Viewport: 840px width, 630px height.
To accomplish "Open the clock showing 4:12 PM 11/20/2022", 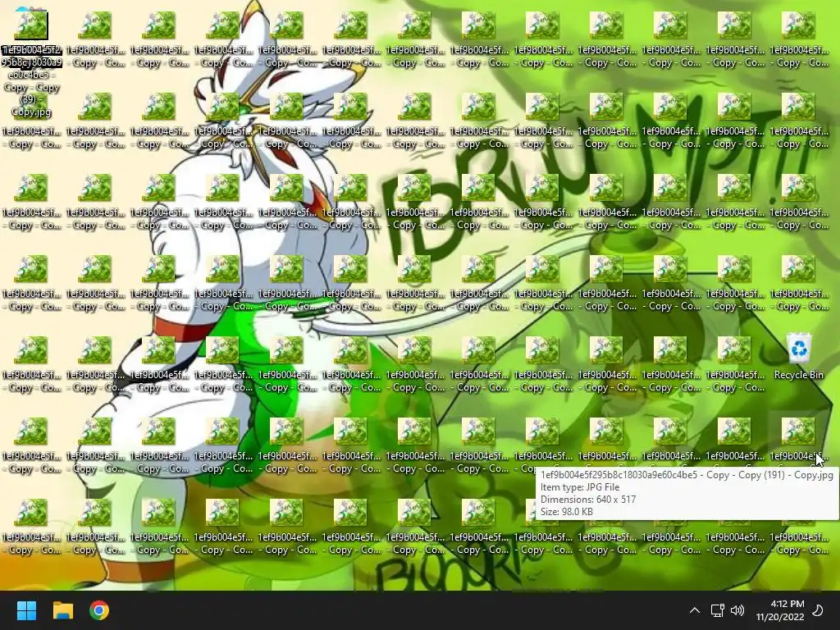I will pyautogui.click(x=780, y=610).
